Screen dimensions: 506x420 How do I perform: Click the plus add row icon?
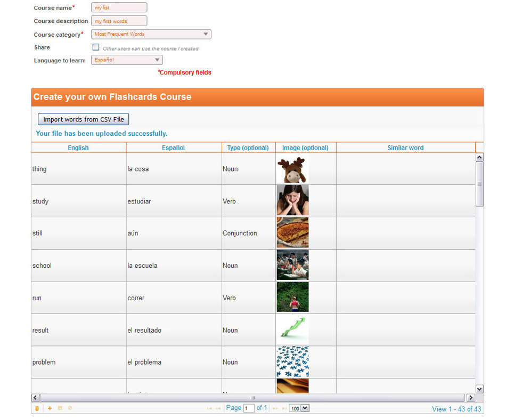click(x=50, y=408)
